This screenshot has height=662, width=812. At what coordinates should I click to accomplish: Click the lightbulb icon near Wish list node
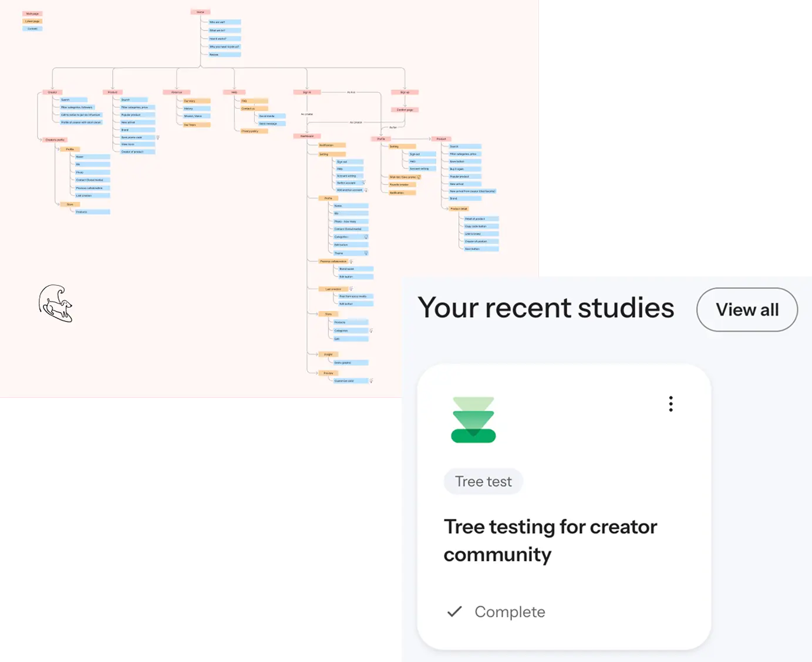419,177
